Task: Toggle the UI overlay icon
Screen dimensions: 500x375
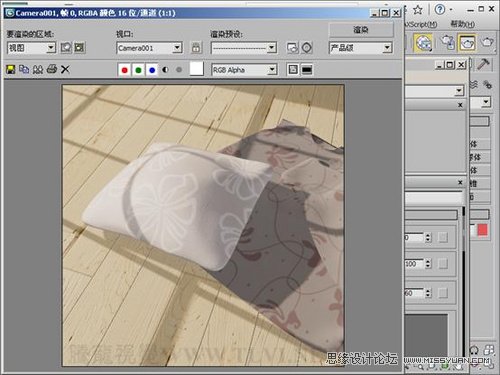Action: (293, 70)
